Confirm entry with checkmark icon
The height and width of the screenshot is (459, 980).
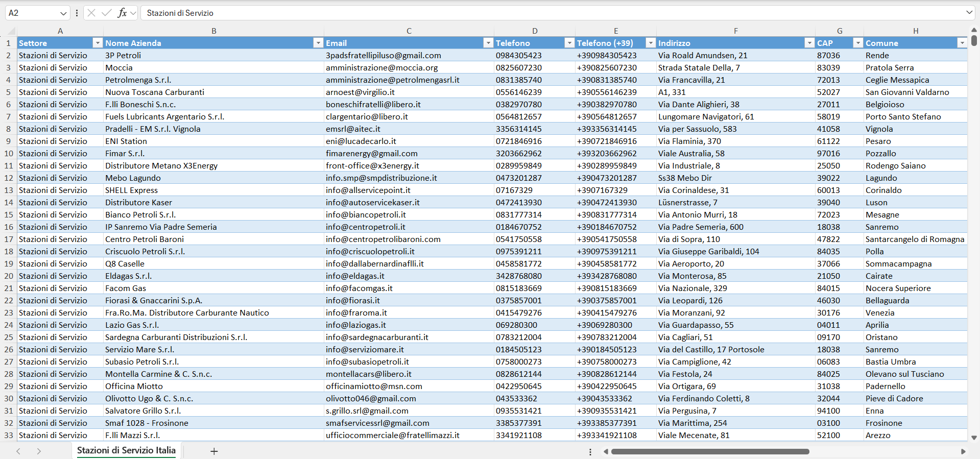point(107,13)
